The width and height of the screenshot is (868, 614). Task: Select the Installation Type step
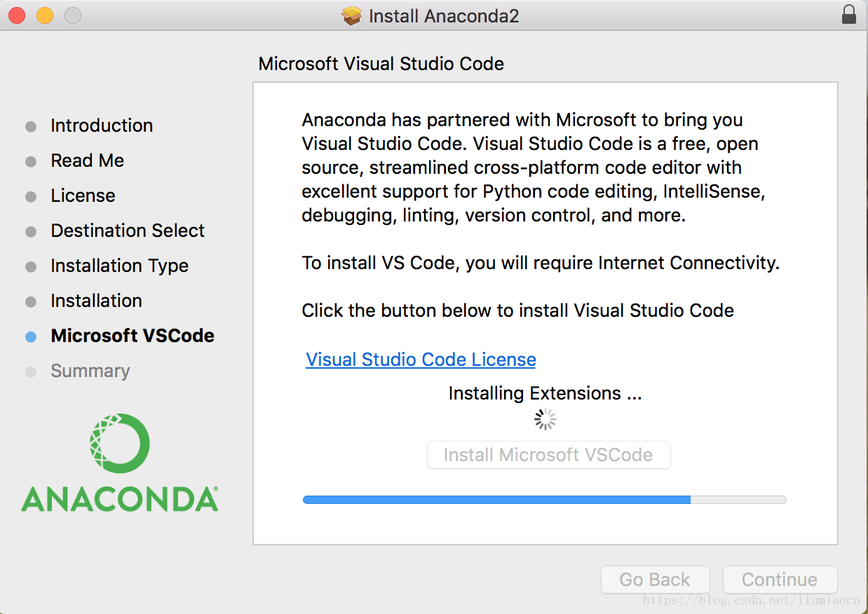[x=119, y=266]
